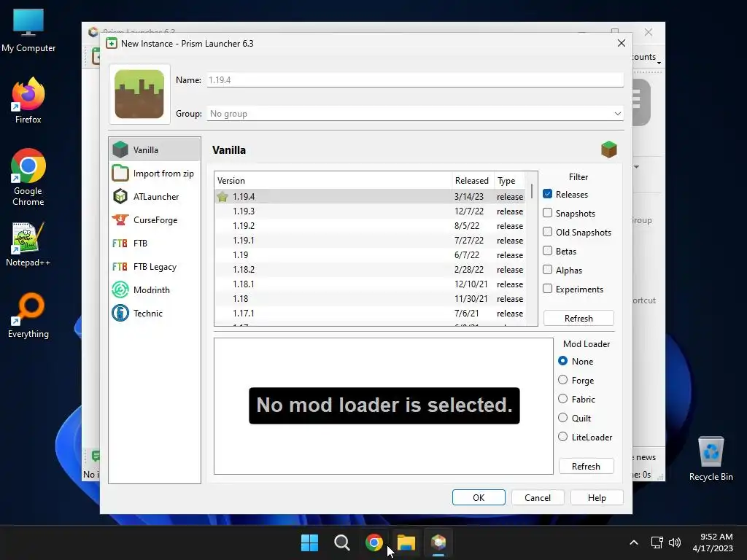This screenshot has width=747, height=560.
Task: Select version 1.18 released 11/30/21
Action: 370,298
